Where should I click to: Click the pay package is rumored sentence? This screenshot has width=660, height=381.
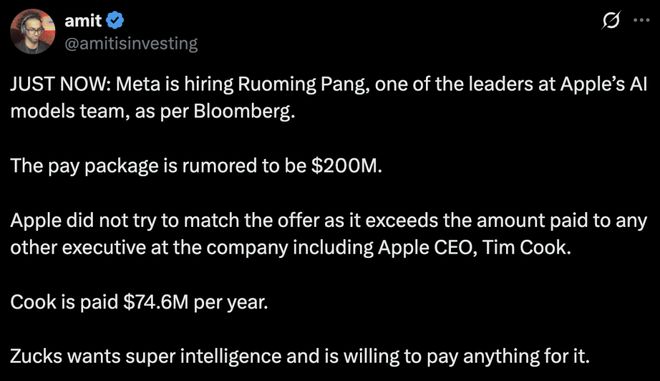196,166
